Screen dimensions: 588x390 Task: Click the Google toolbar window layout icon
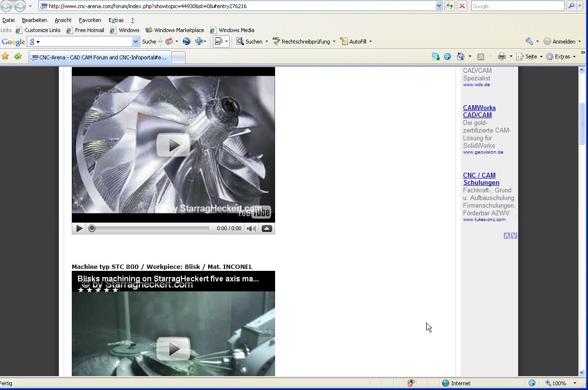[x=219, y=42]
